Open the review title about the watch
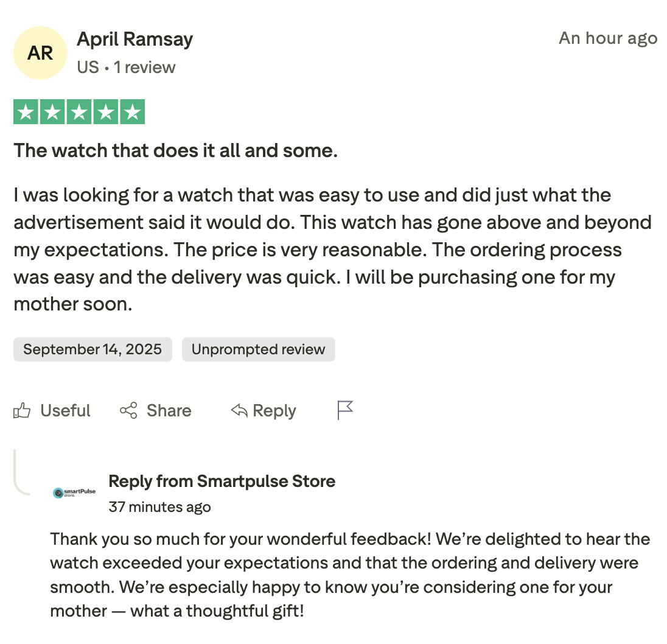667x644 pixels. point(175,150)
